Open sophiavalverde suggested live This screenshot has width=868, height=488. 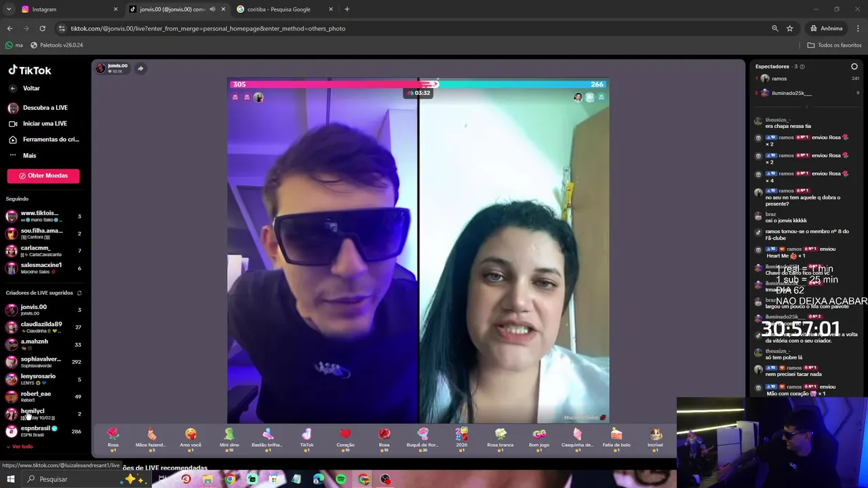[43, 362]
